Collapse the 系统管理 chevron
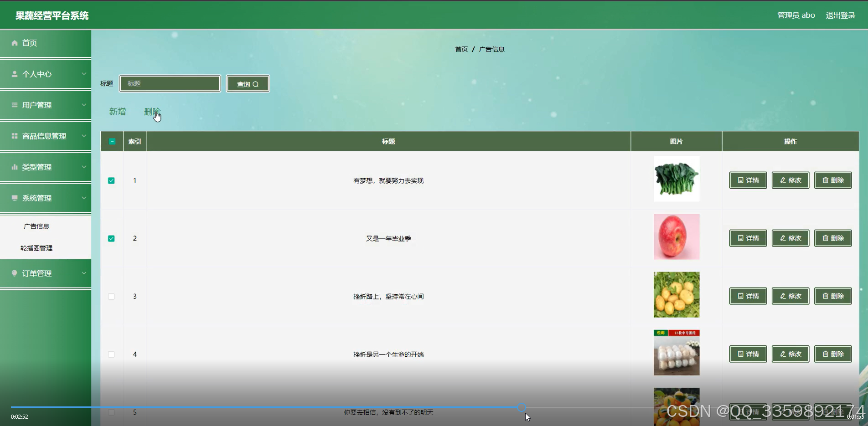 pos(84,197)
